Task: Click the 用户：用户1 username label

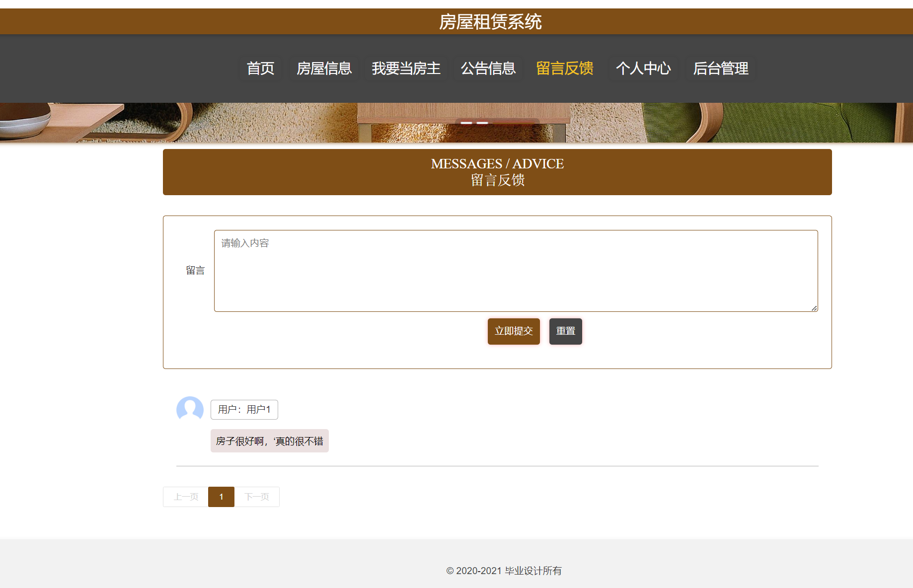Action: pyautogui.click(x=244, y=409)
